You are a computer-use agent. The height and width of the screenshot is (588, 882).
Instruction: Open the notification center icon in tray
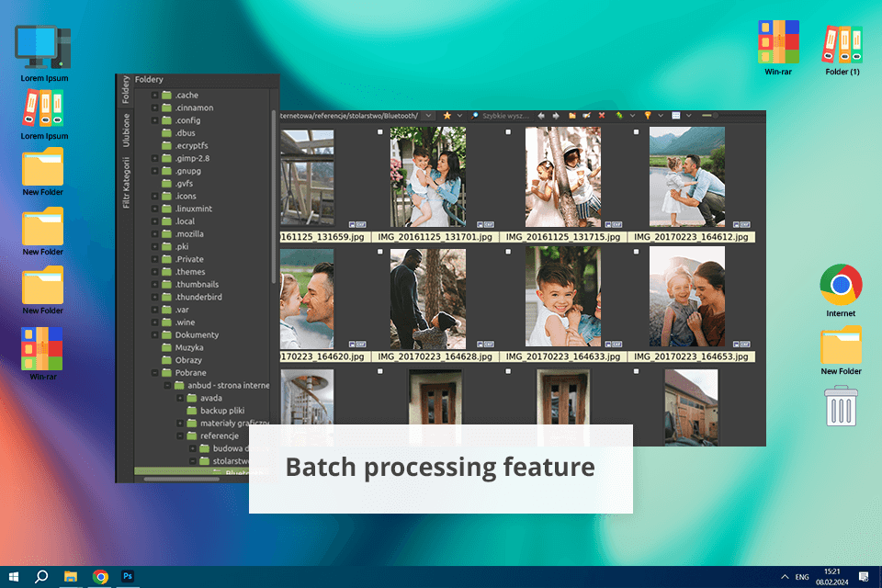coord(864,576)
